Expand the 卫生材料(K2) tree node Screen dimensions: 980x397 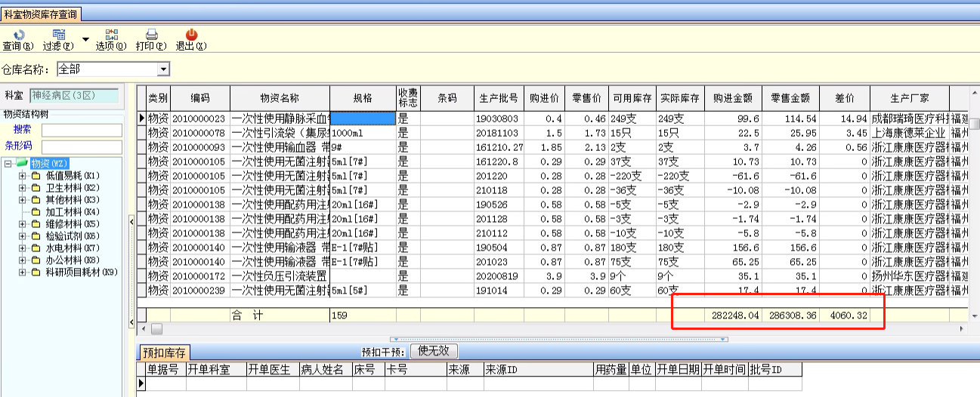pyautogui.click(x=22, y=188)
